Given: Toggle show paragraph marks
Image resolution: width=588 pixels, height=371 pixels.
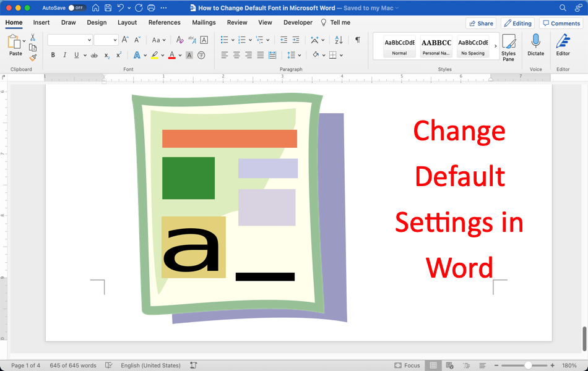Looking at the screenshot, I should click(358, 40).
